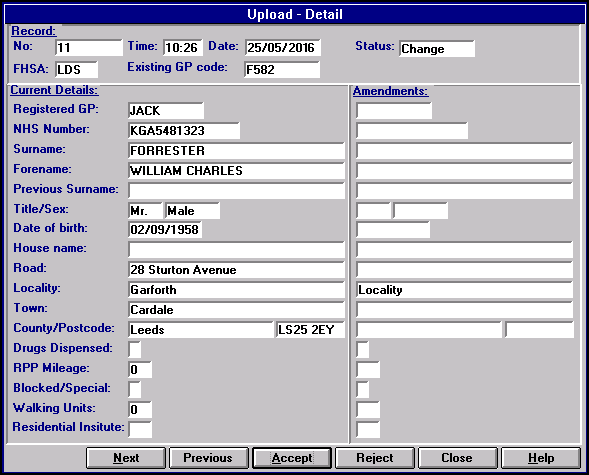Accept the uploaded amendment
This screenshot has width=589, height=475.
[292, 458]
